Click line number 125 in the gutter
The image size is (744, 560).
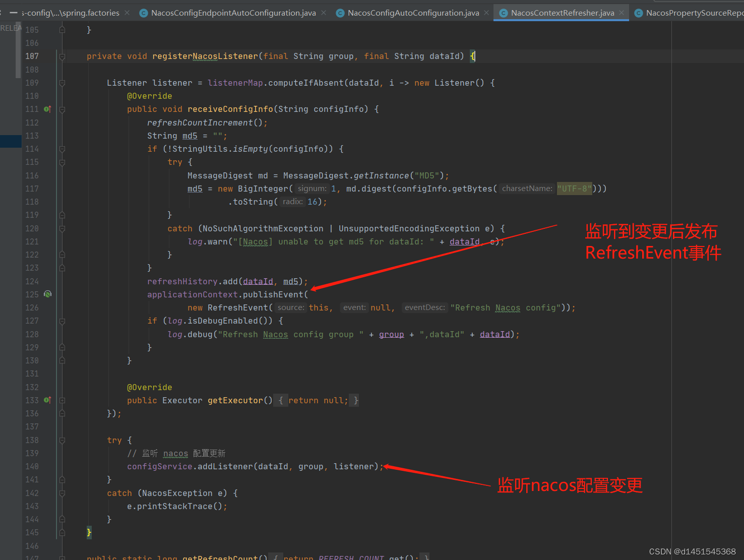(x=32, y=294)
